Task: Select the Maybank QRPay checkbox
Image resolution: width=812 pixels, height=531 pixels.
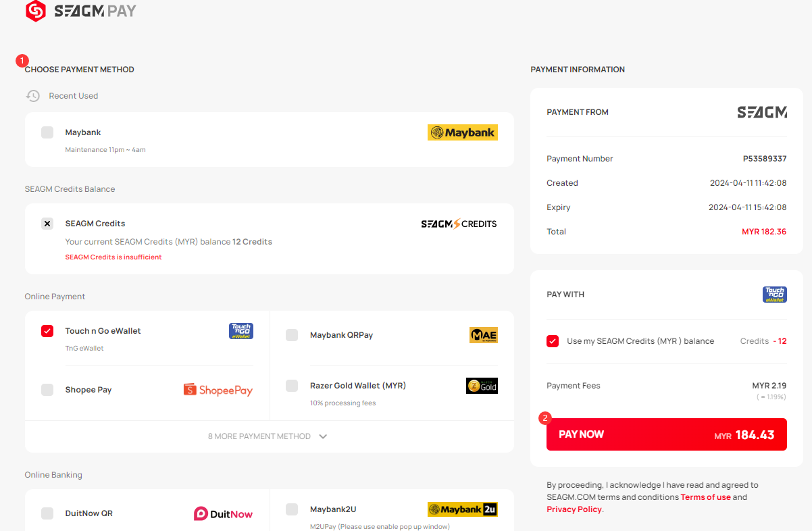Action: pyautogui.click(x=292, y=335)
